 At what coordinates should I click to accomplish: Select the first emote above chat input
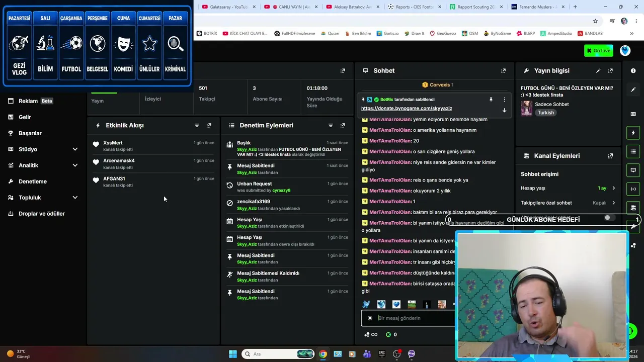tap(366, 304)
